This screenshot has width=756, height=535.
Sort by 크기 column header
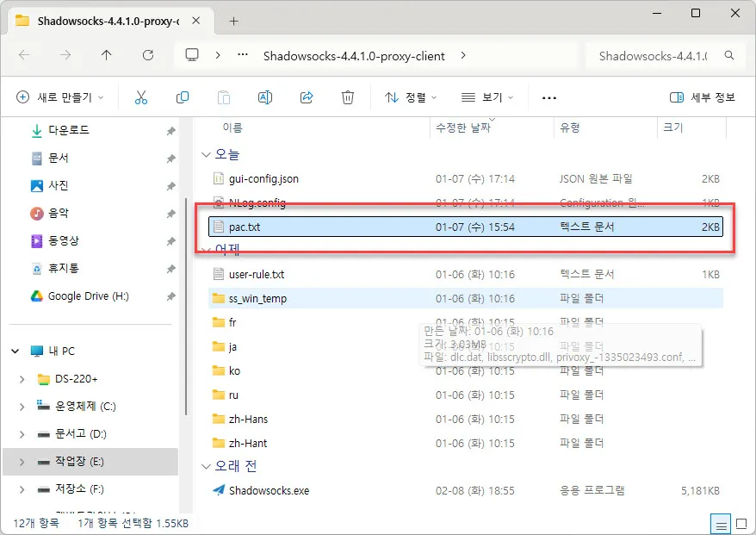[673, 128]
